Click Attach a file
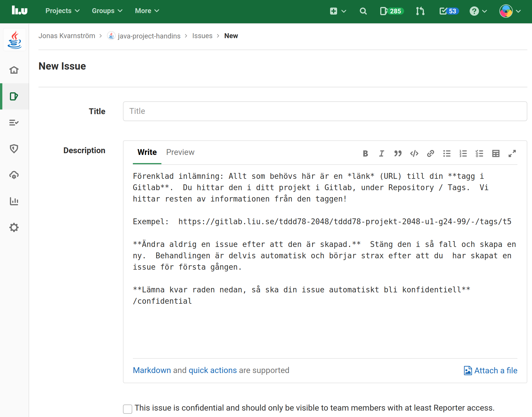532x417 pixels. tap(491, 370)
